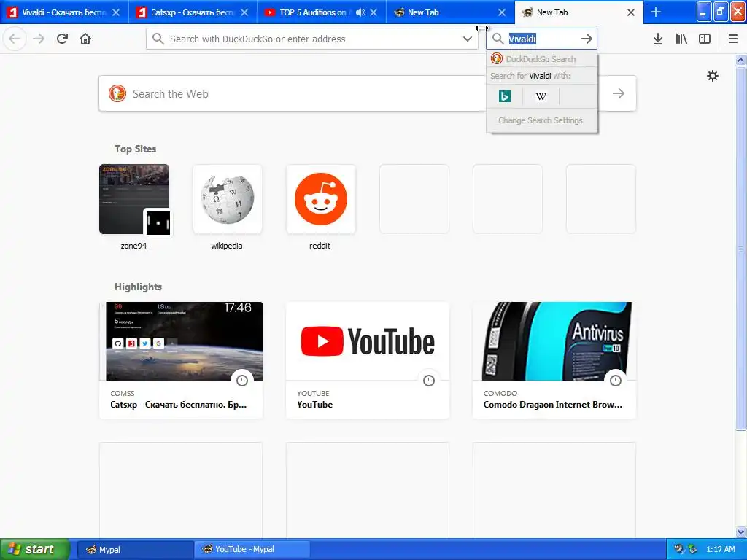747x560 pixels.
Task: Open a new tab with plus button
Action: pyautogui.click(x=656, y=12)
